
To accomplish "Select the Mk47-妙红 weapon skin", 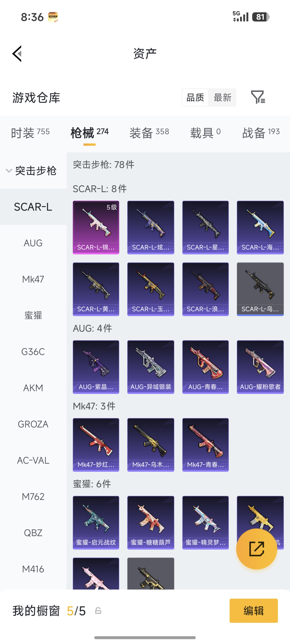I will (x=96, y=445).
